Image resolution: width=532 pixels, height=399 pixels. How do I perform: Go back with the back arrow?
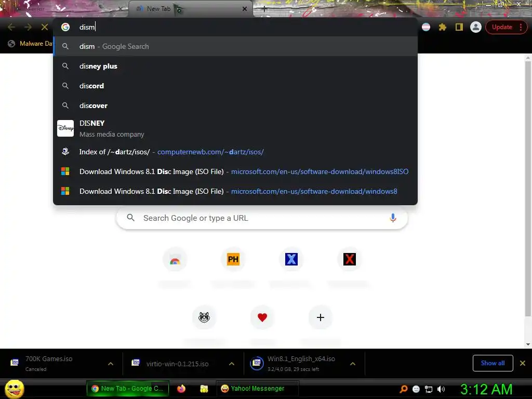click(x=11, y=27)
